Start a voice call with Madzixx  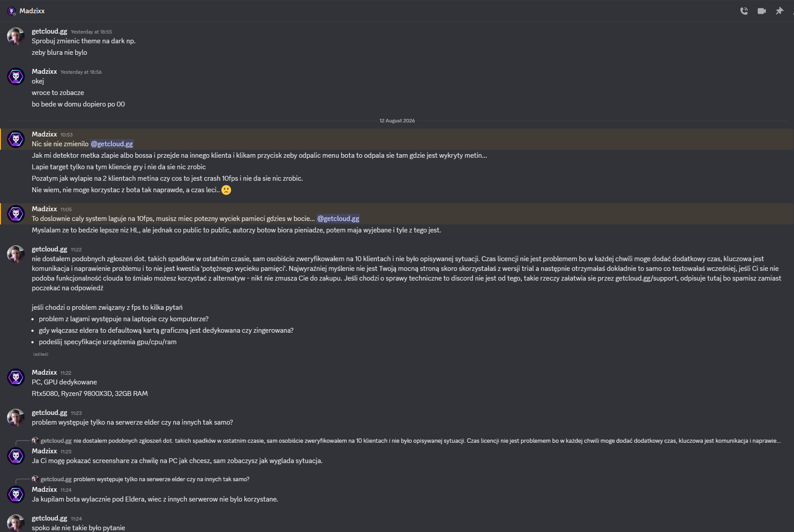coord(744,11)
